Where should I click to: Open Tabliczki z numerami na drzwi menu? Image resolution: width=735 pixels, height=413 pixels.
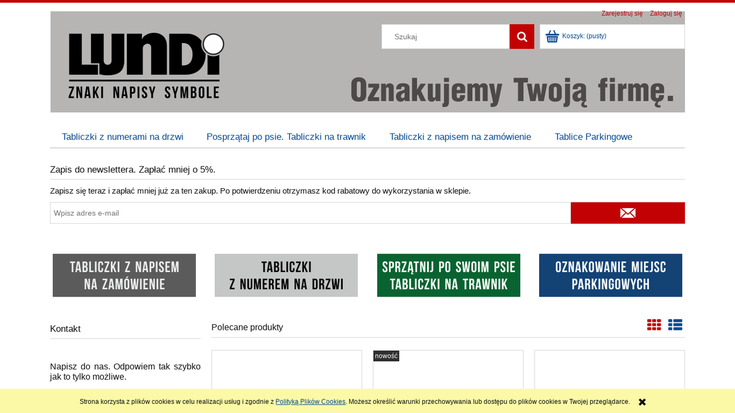click(x=122, y=137)
